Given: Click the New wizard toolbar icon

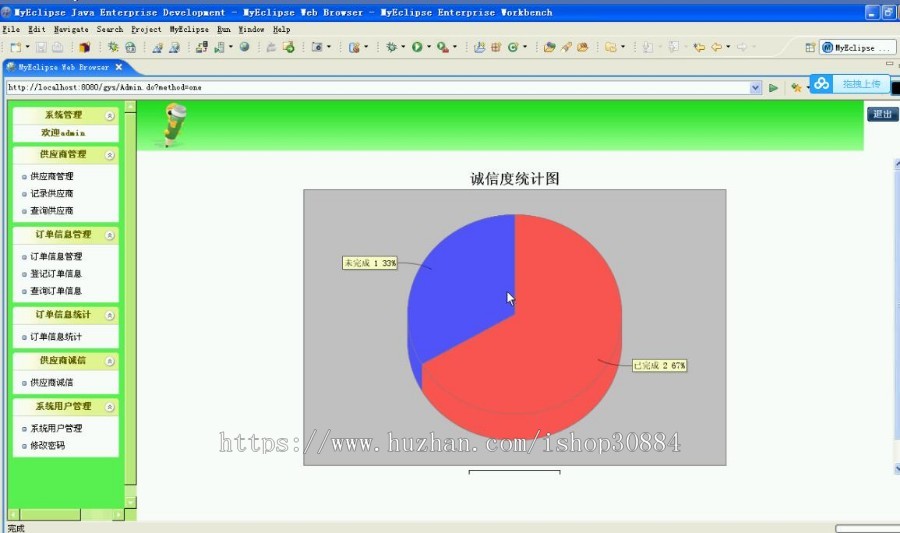Looking at the screenshot, I should coord(15,48).
